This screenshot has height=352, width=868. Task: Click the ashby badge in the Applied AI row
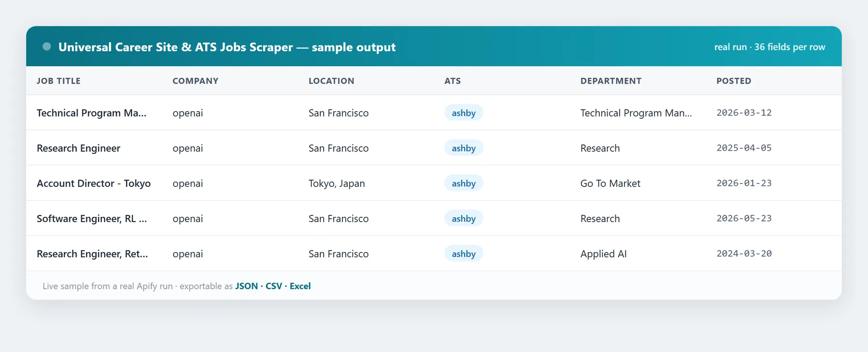pos(463,253)
